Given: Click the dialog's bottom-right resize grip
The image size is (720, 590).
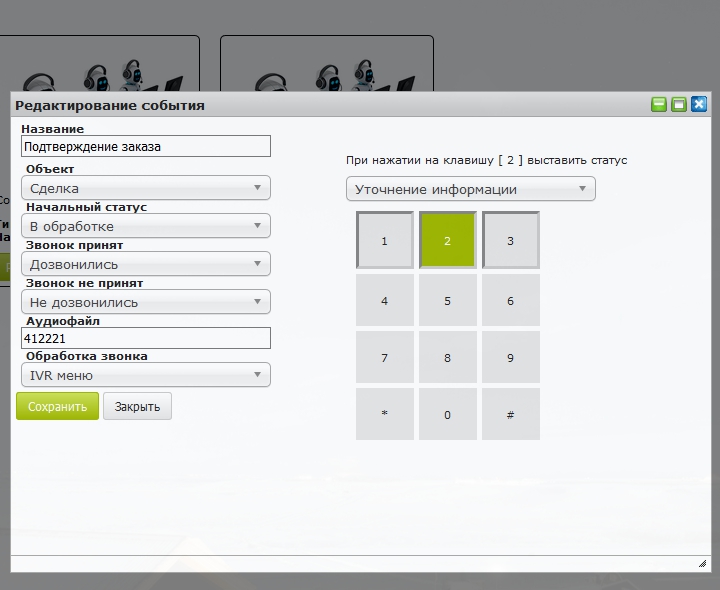Looking at the screenshot, I should 703,564.
